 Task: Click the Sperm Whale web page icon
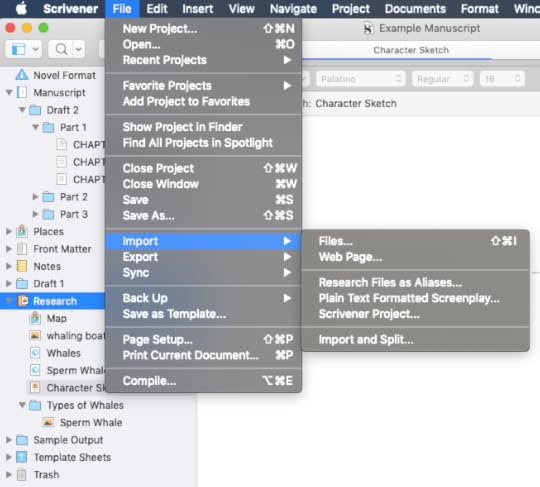[35, 370]
